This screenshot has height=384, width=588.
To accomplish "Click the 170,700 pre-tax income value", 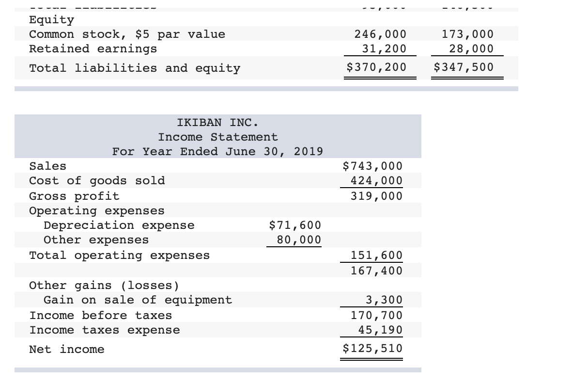I will (x=377, y=316).
